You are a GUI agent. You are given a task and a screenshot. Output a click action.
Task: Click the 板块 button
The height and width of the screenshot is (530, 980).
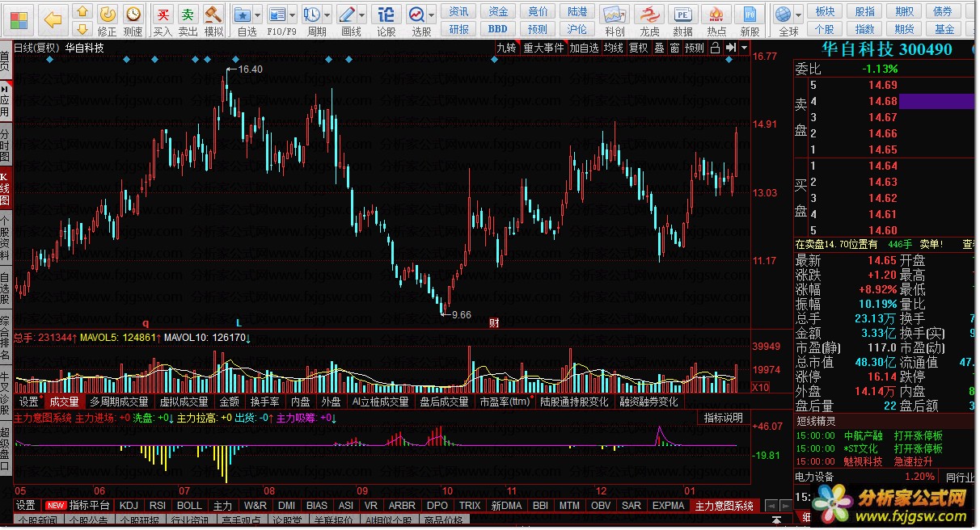click(825, 11)
